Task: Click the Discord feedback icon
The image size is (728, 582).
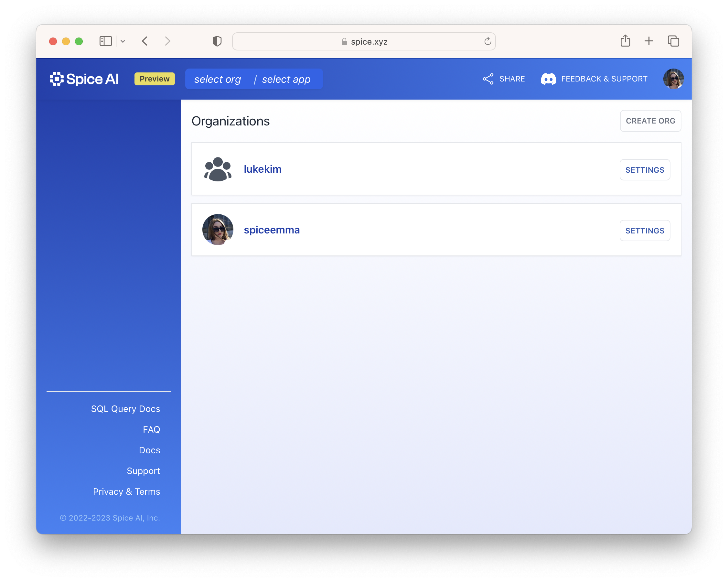Action: coord(548,79)
